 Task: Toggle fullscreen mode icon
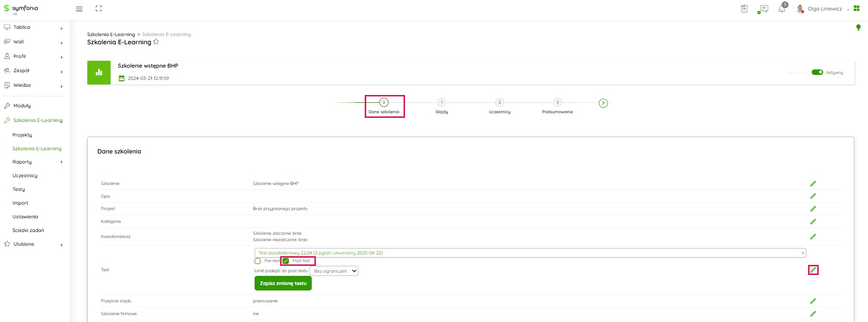[x=98, y=9]
